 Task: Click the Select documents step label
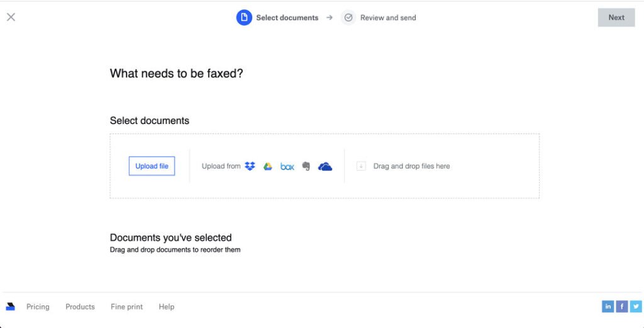click(287, 18)
